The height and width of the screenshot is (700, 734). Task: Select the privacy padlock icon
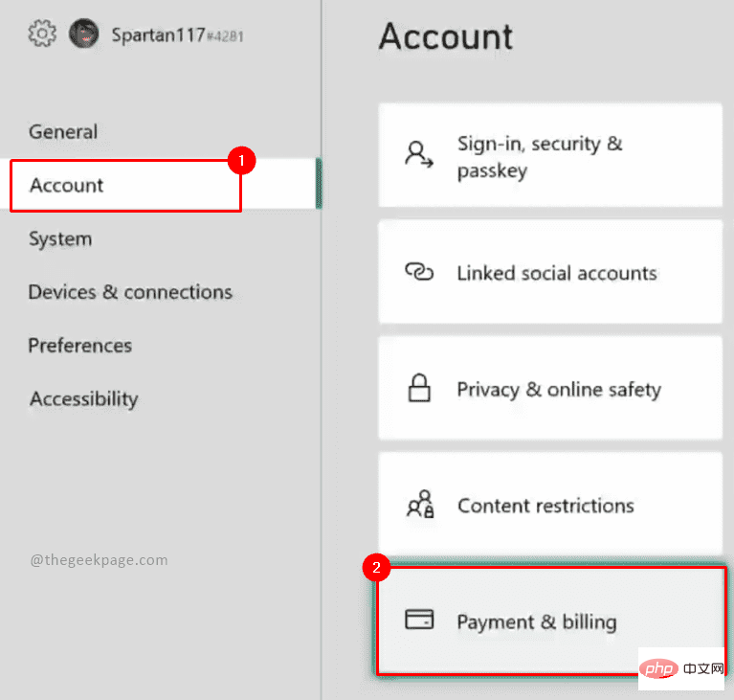pos(419,389)
